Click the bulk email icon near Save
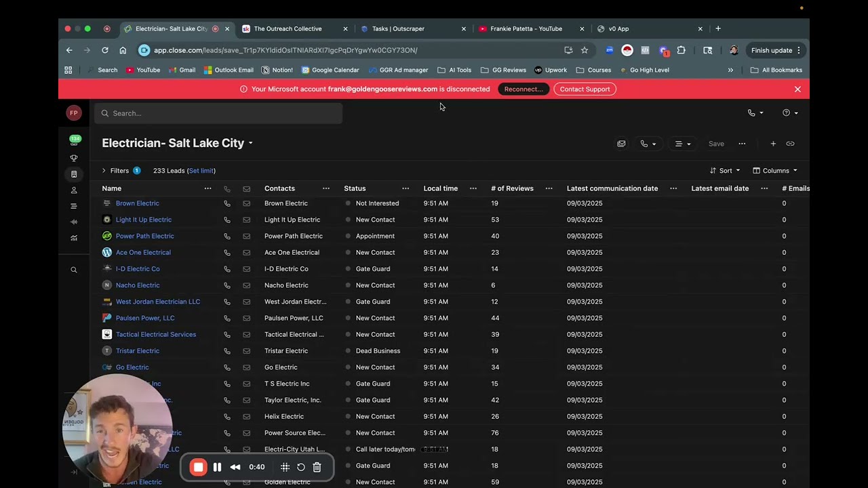The width and height of the screenshot is (868, 488). 621,144
